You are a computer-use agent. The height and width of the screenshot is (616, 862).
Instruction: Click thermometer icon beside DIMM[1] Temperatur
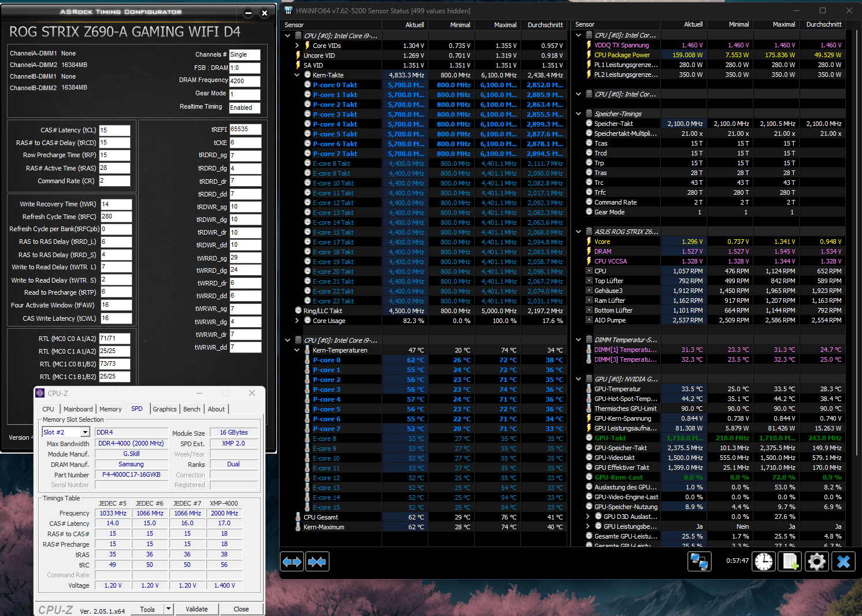[x=589, y=349]
